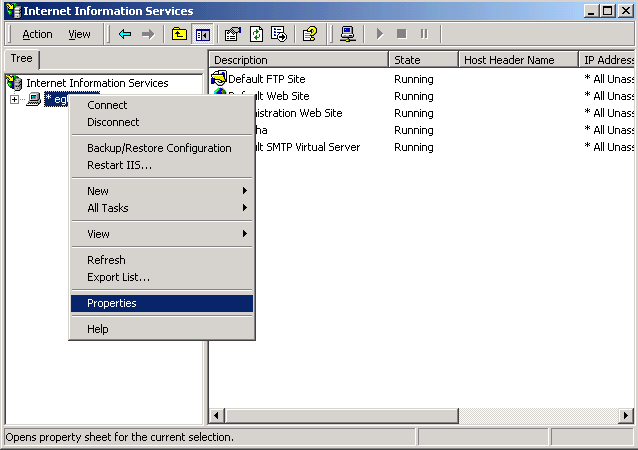Expand the computer node in the tree
This screenshot has width=638, height=450.
coord(14,99)
